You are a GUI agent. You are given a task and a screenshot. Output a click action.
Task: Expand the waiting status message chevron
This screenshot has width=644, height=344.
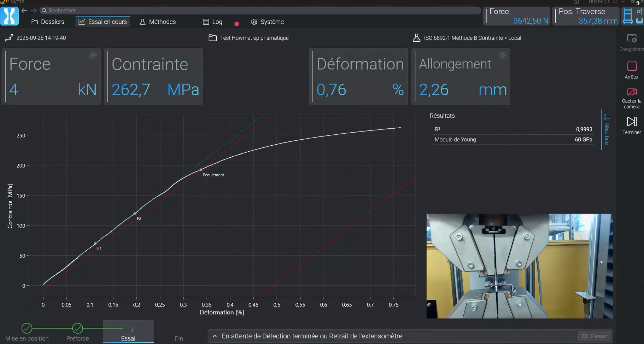[x=215, y=336]
